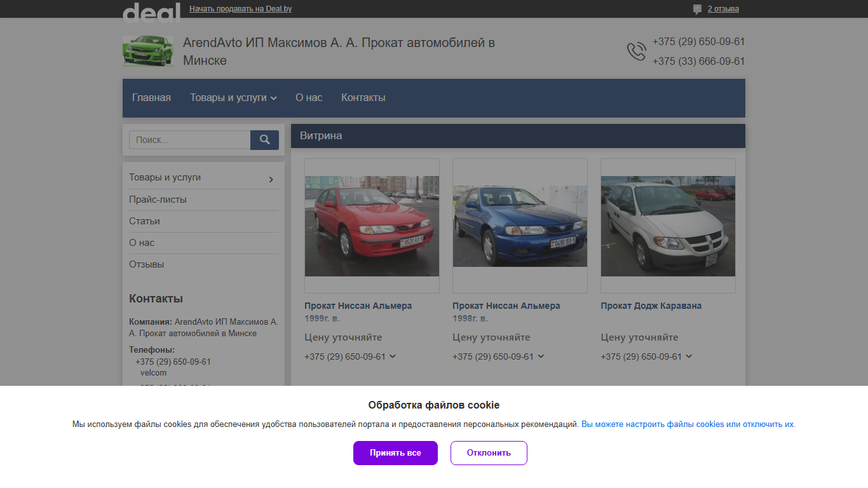Viewport: 868px width, 488px height.
Task: Click the reviews speech bubble icon
Action: tap(697, 10)
